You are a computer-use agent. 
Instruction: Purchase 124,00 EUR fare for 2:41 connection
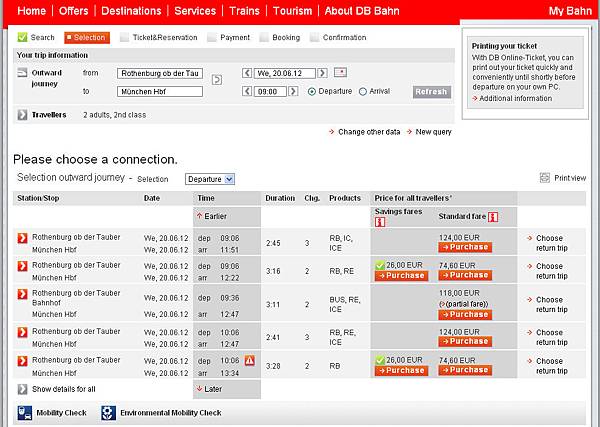tap(465, 341)
